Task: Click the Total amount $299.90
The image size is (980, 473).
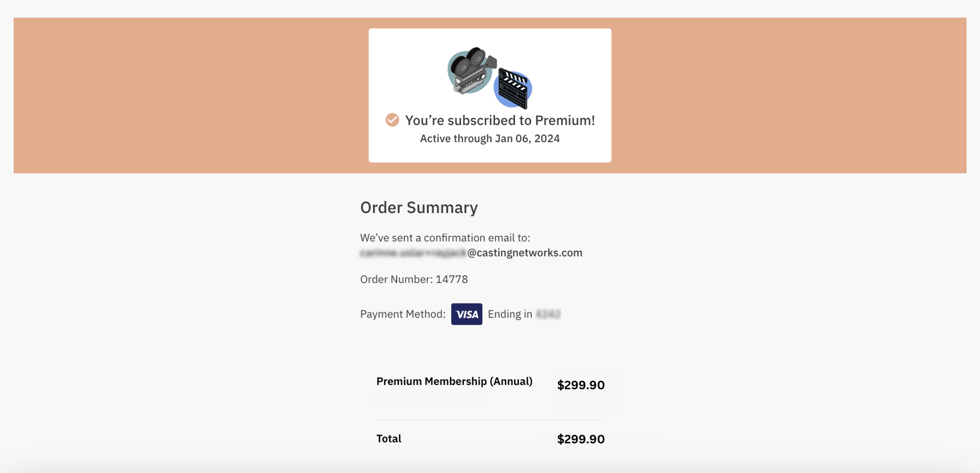Action: click(580, 439)
